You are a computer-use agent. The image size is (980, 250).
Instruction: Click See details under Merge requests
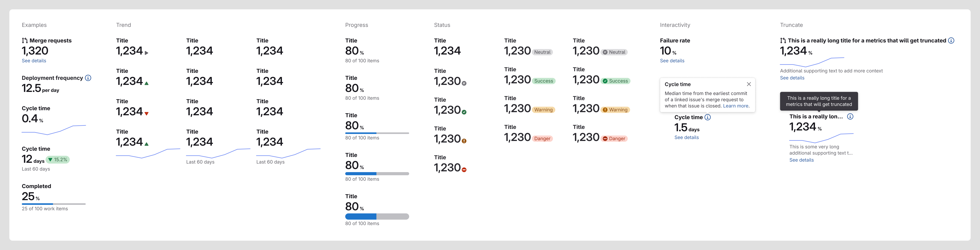tap(34, 61)
